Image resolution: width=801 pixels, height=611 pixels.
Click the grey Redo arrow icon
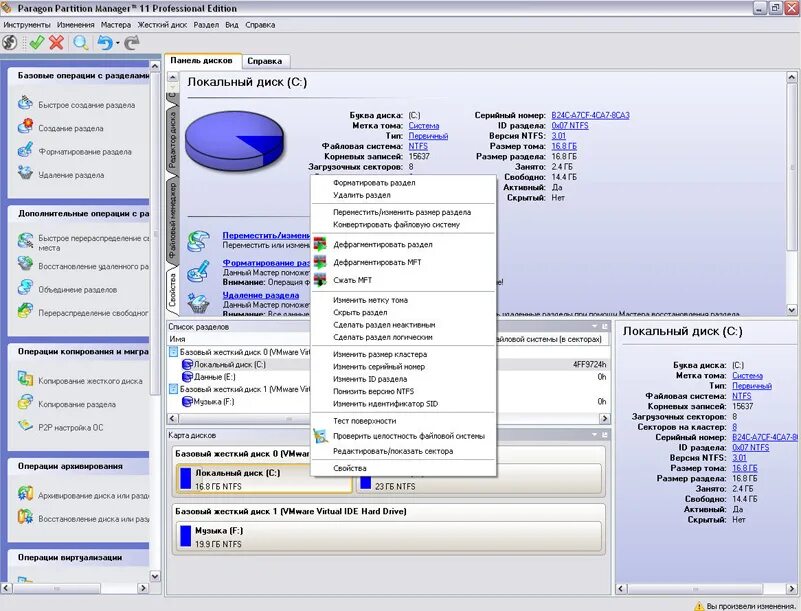(132, 43)
